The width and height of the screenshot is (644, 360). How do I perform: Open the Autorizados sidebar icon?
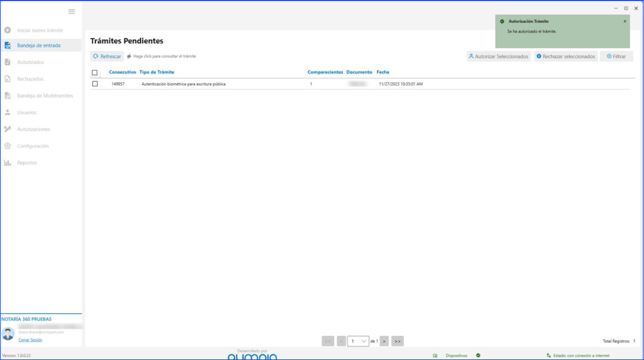coord(7,62)
